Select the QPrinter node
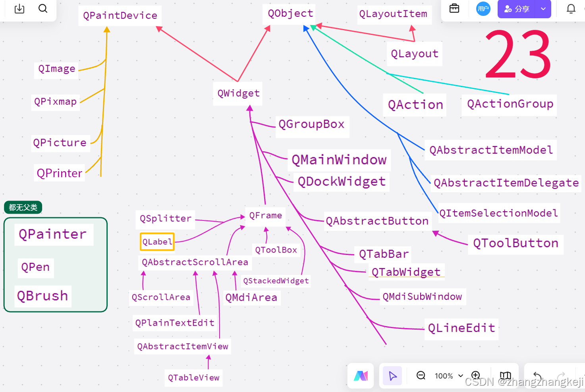585x392 pixels. [60, 173]
